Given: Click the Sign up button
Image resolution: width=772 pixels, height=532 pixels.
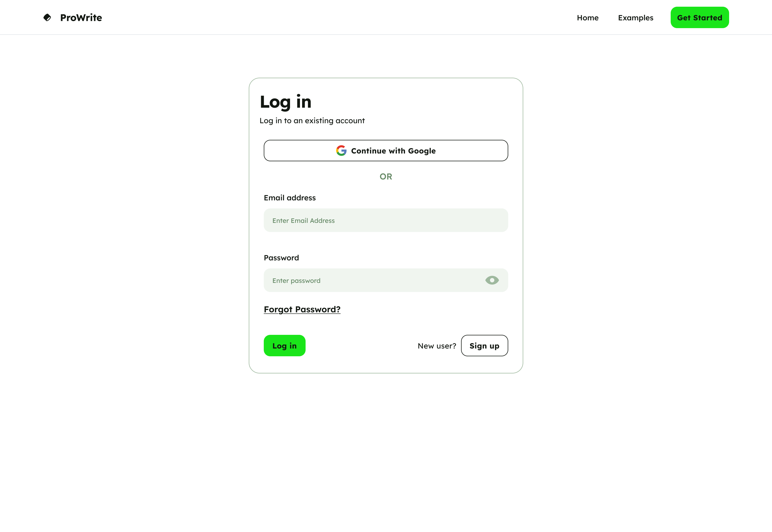Looking at the screenshot, I should point(484,346).
